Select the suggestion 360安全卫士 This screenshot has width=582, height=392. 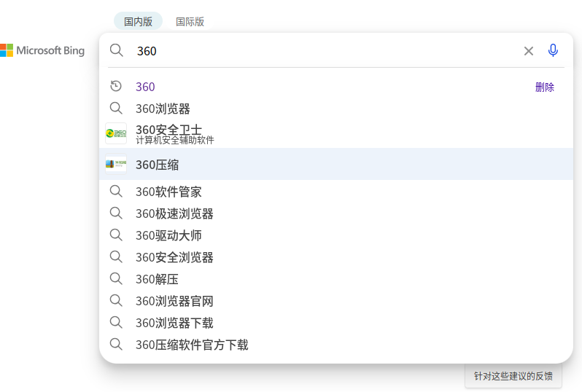click(x=336, y=134)
